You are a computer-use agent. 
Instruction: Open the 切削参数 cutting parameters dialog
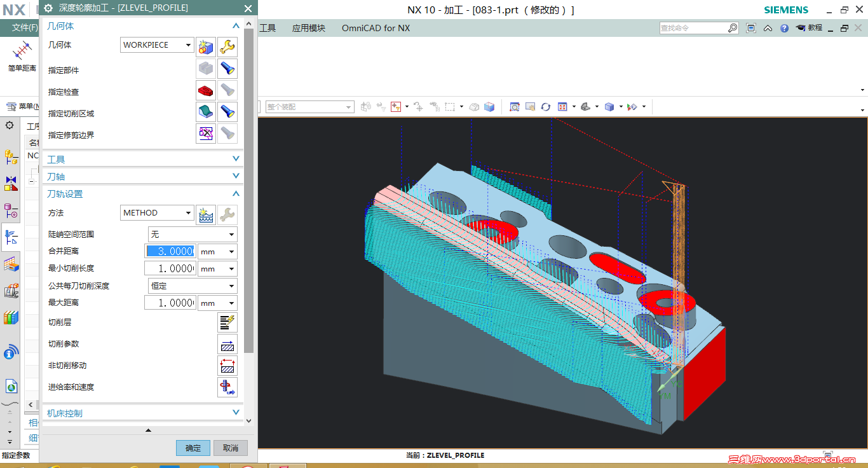point(227,344)
